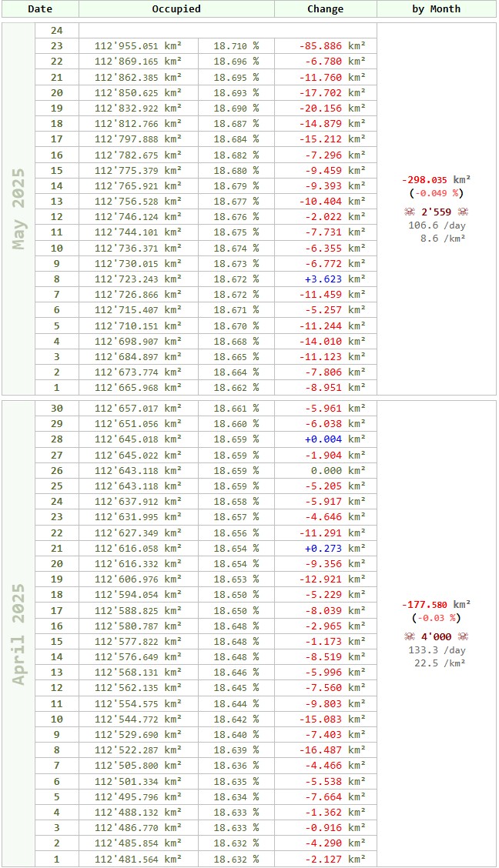Click the 0.000 km² change value
This screenshot has height=868, width=499.
(x=334, y=470)
